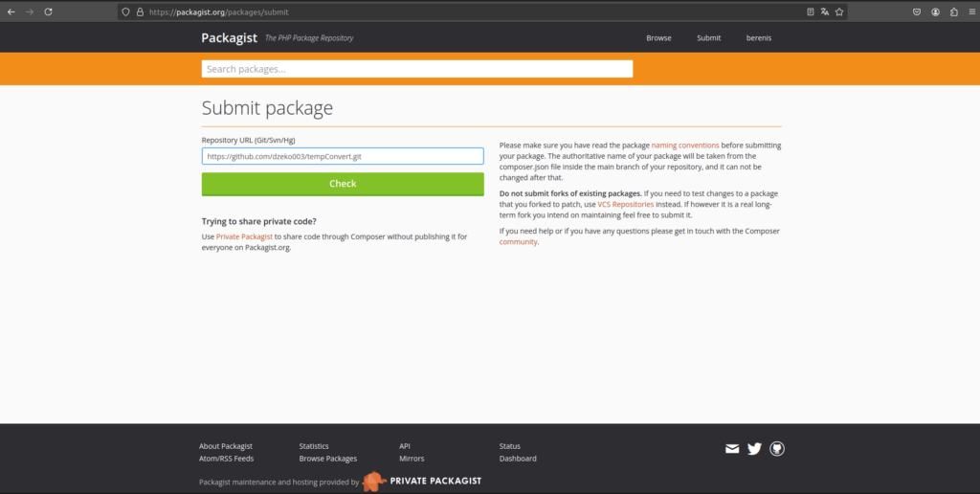Focus the Search packages field
The height and width of the screenshot is (494, 980).
417,69
